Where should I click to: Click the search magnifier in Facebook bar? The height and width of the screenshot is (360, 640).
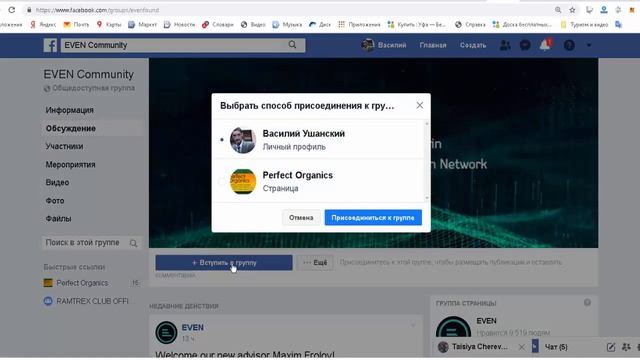[292, 44]
